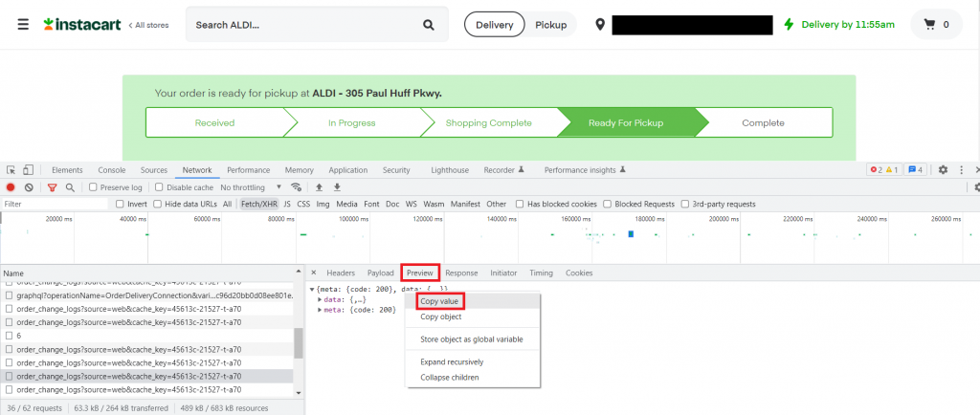Tick the checkbox beside request named 6

click(10, 336)
